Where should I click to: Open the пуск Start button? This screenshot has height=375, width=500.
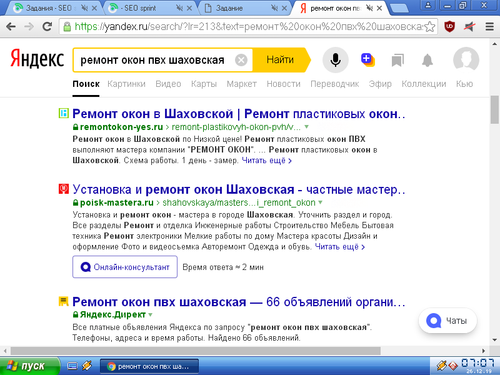[30, 366]
